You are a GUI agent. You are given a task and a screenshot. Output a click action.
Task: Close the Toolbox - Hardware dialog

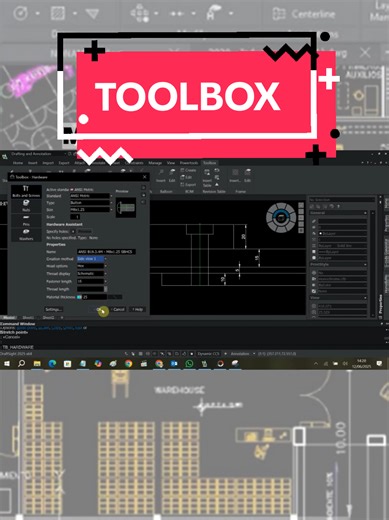click(145, 177)
